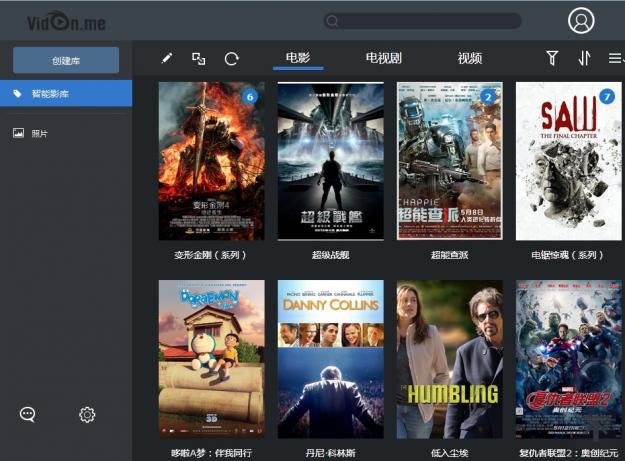Open The Humbling poster thumbnail

click(x=450, y=359)
